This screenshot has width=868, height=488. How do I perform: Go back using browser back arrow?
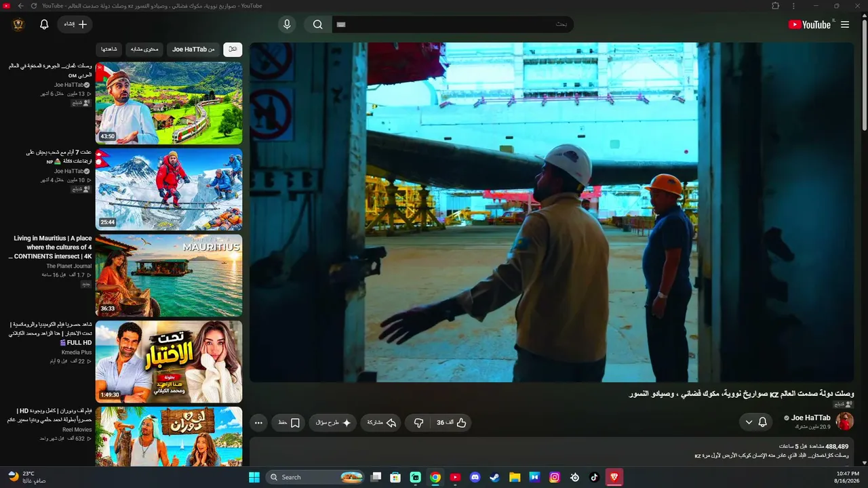pos(20,5)
